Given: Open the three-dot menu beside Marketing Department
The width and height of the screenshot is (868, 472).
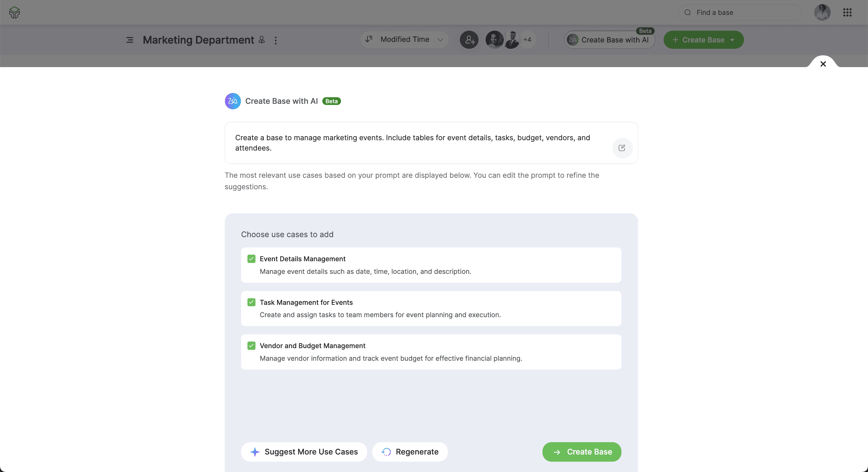Looking at the screenshot, I should pyautogui.click(x=276, y=40).
